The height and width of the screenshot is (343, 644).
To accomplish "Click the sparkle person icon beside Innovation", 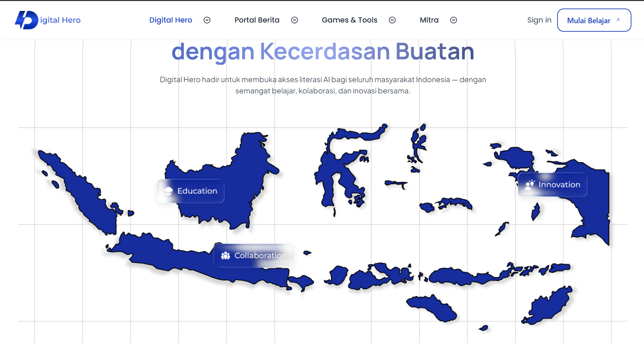I will pyautogui.click(x=530, y=185).
